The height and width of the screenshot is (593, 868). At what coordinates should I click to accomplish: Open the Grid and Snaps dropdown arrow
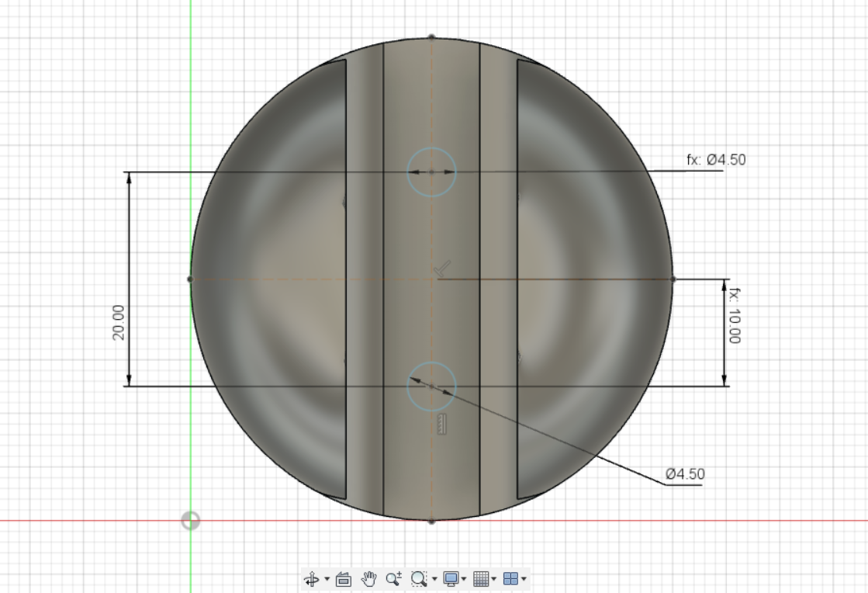[x=494, y=579]
